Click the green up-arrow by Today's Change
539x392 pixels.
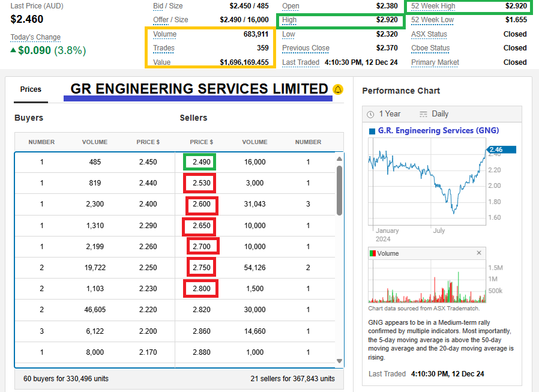pos(13,50)
